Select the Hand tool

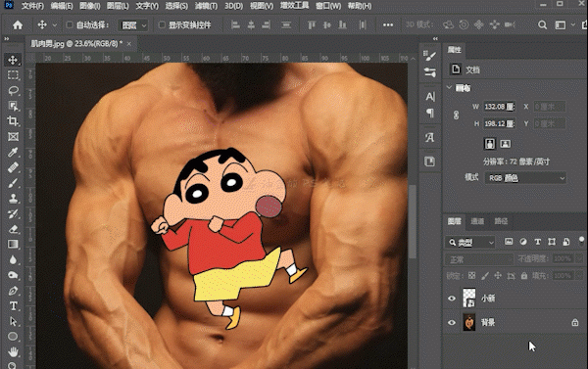(13, 351)
